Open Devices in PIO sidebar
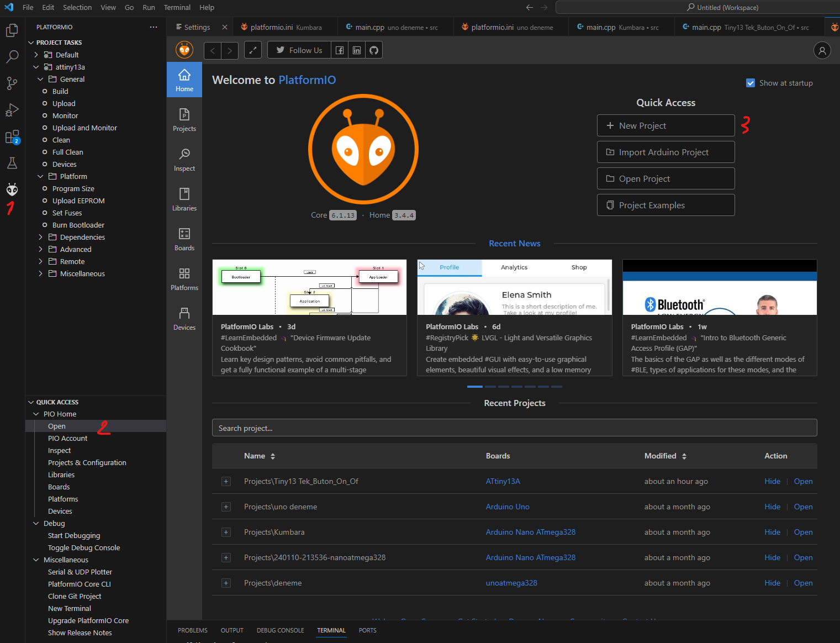The image size is (840, 643). tap(184, 319)
